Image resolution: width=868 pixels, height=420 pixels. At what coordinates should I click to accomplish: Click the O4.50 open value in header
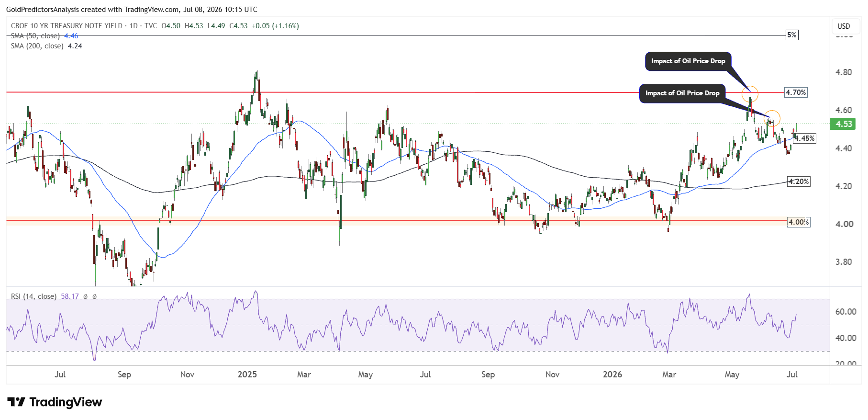tap(171, 26)
